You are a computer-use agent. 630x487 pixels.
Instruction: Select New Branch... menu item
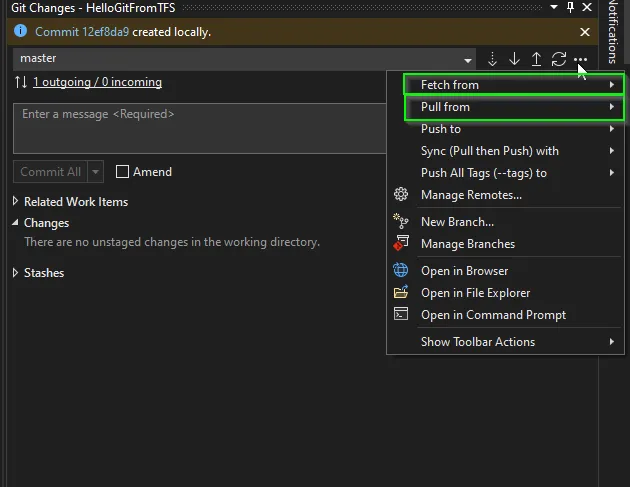(505, 222)
